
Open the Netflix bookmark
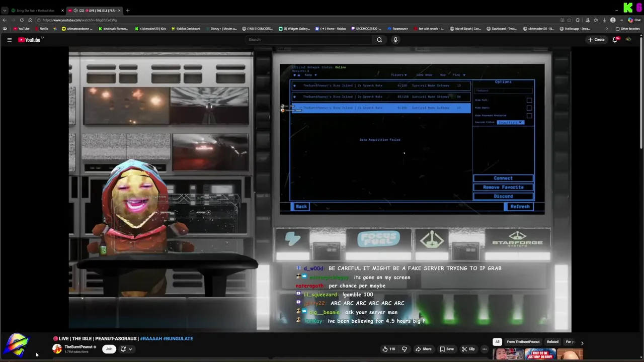(41, 29)
